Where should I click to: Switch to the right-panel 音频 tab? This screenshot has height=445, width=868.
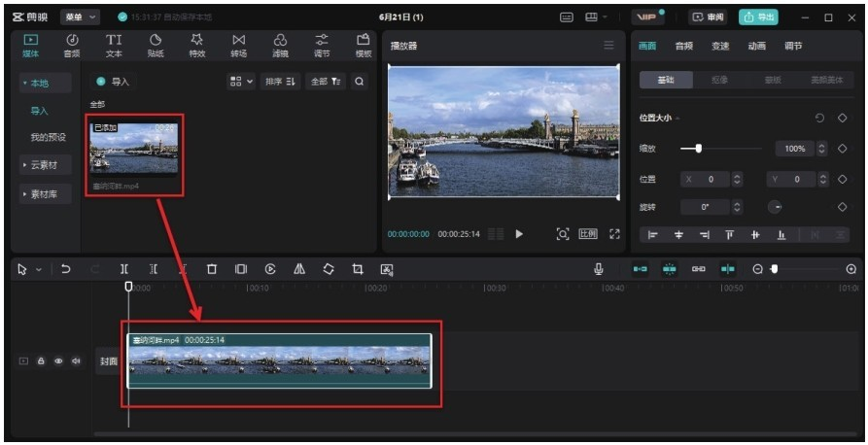(x=683, y=46)
